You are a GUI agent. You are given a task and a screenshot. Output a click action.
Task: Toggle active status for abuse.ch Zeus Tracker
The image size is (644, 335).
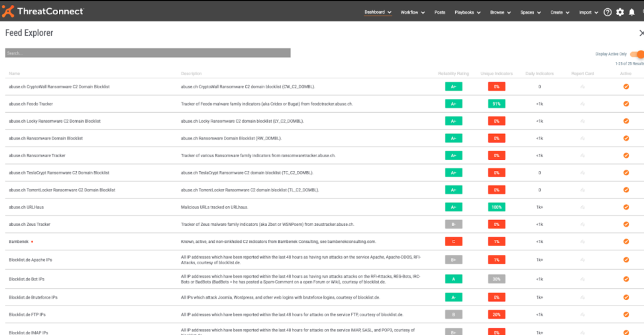click(x=626, y=225)
